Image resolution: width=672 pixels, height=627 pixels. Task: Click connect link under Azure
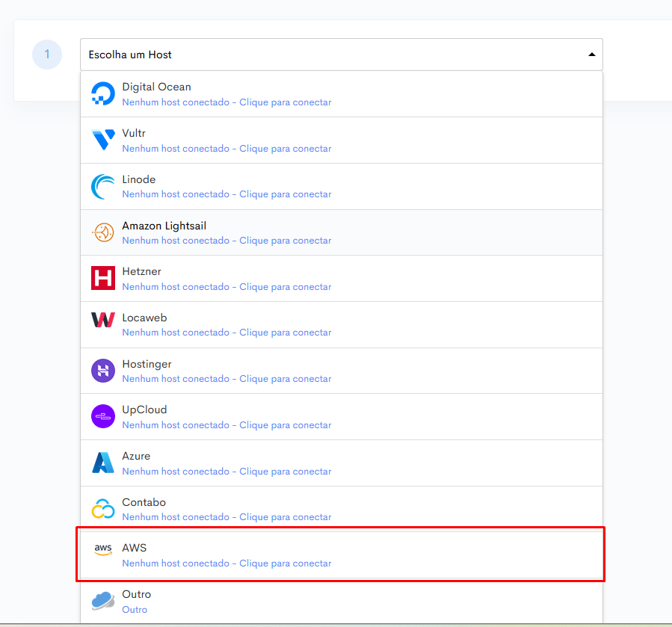point(226,472)
